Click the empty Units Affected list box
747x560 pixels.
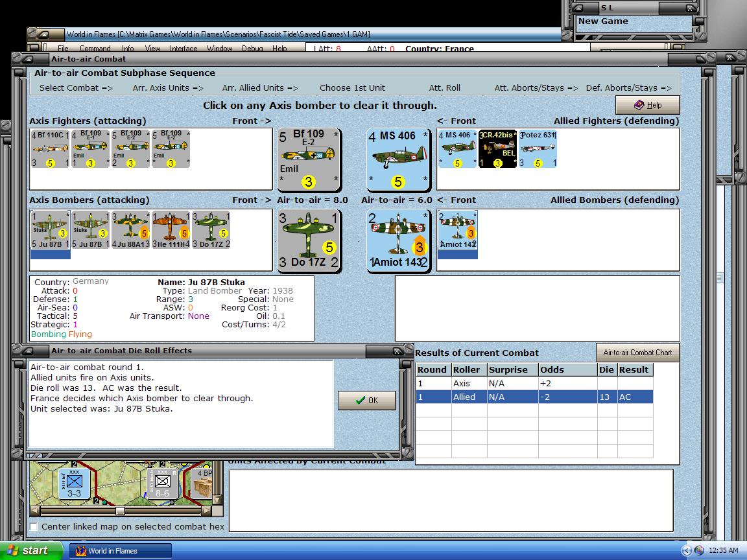[451, 500]
